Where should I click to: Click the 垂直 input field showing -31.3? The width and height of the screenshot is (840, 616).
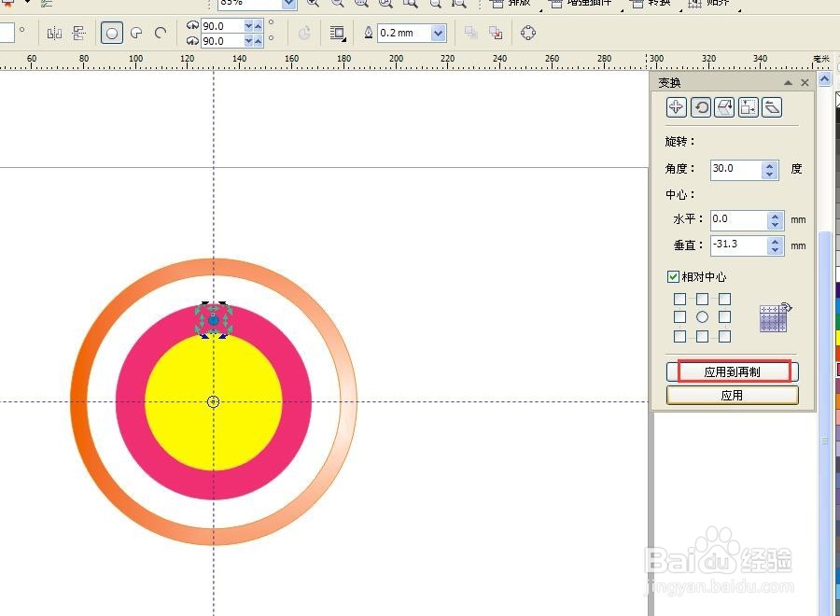[739, 245]
